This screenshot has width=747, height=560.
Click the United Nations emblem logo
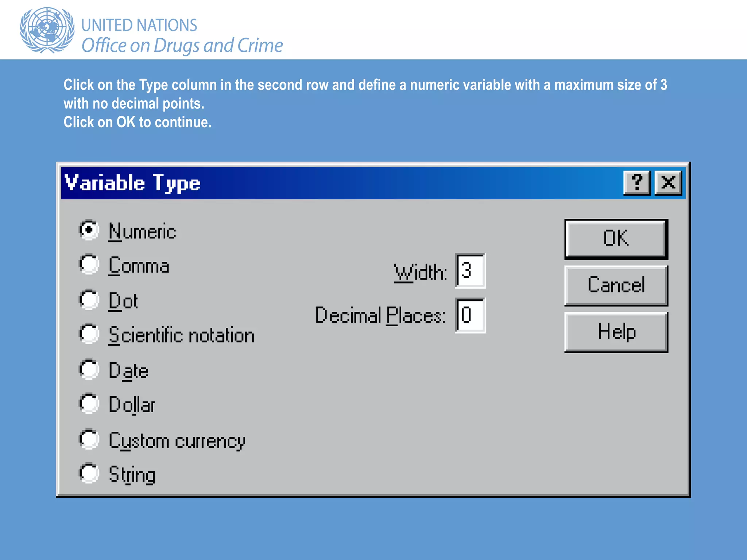[x=47, y=30]
